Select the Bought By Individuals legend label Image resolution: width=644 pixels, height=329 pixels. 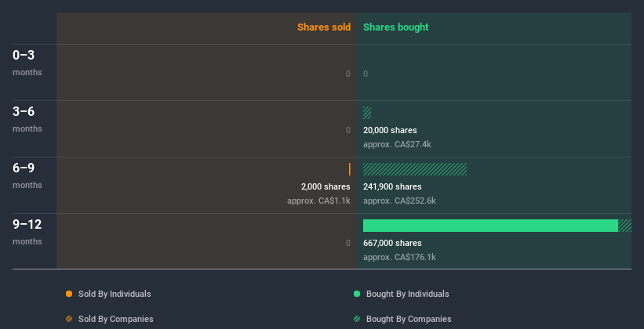pos(407,294)
